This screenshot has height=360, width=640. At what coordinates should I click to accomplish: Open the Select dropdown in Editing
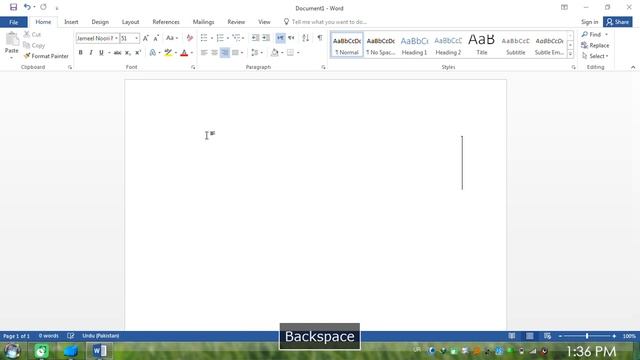coord(595,56)
